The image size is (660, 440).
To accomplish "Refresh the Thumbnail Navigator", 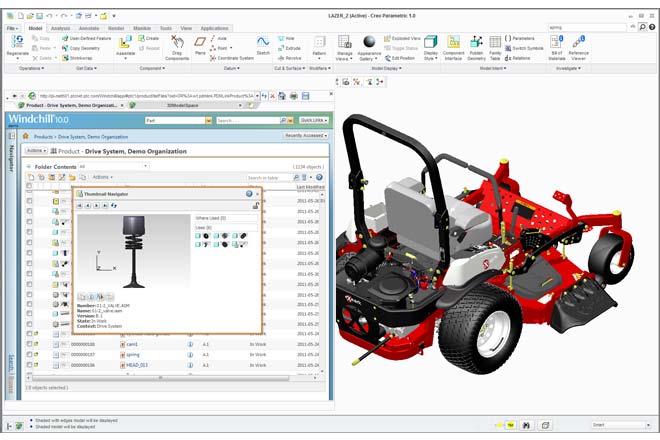I will tap(114, 205).
